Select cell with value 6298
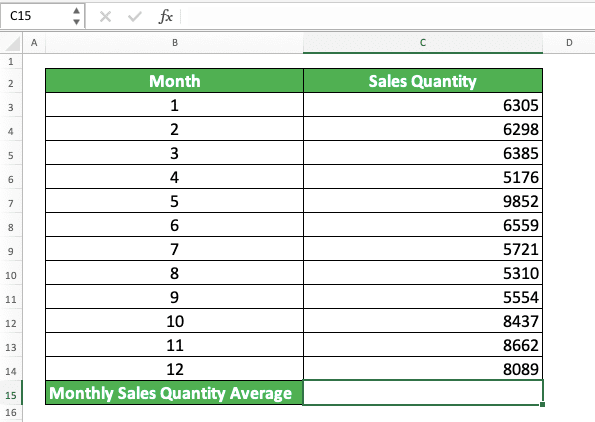 (423, 129)
